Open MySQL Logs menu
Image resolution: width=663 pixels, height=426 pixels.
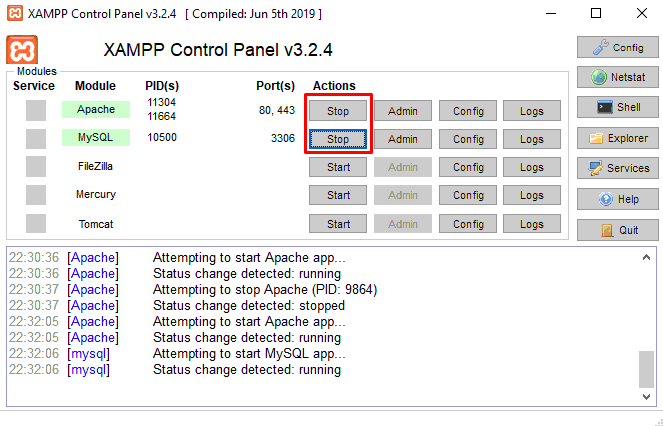[532, 139]
